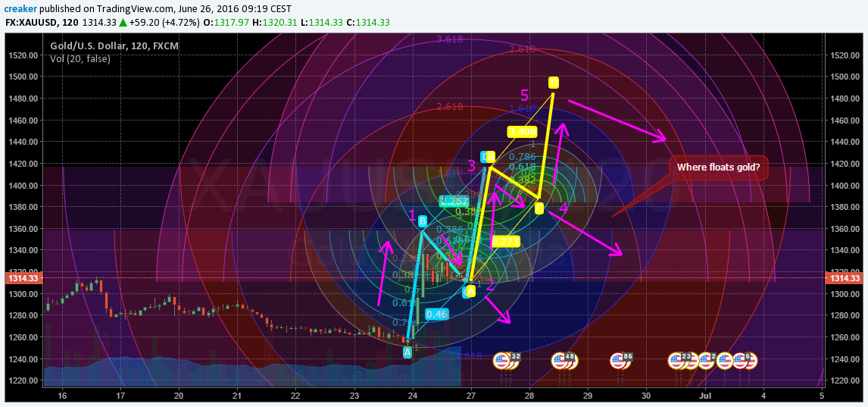Select the yellow 3.408 ratio label
Screen dimensions: 868x407
coord(522,132)
